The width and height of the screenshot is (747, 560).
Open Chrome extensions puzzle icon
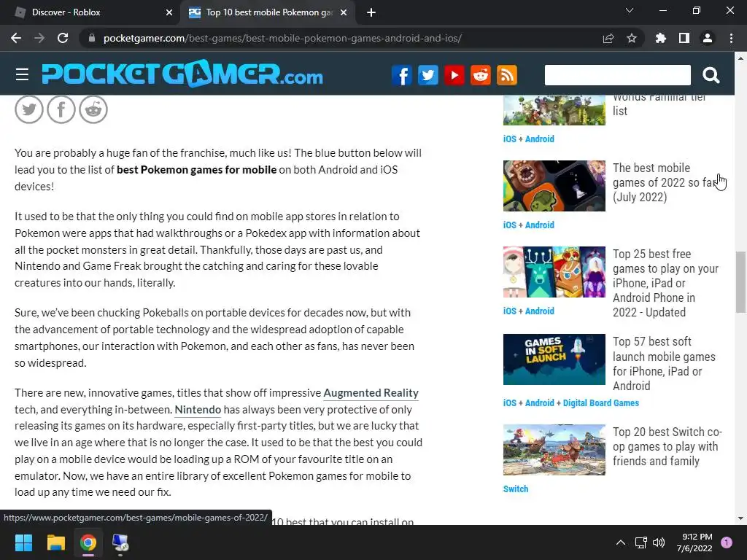(x=661, y=38)
